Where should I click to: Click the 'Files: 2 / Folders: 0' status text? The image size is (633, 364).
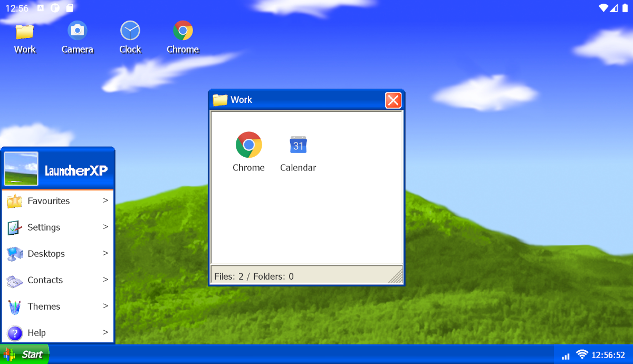coord(254,276)
